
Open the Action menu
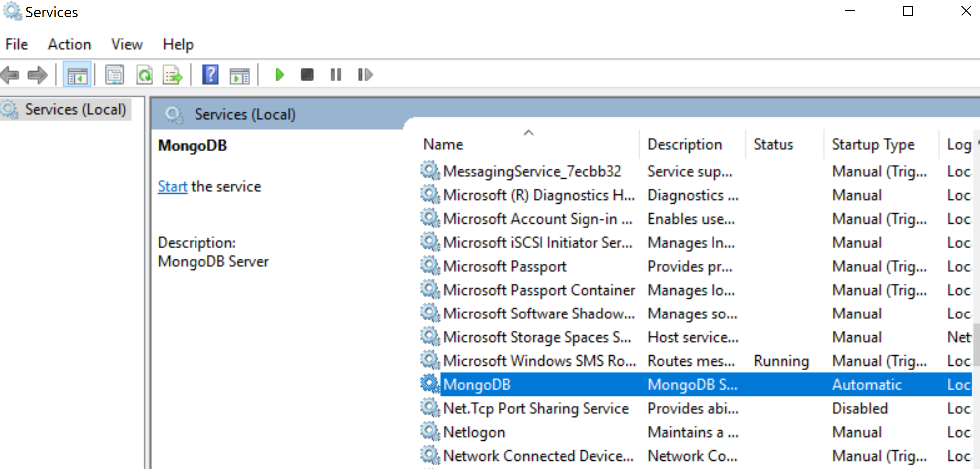click(69, 44)
